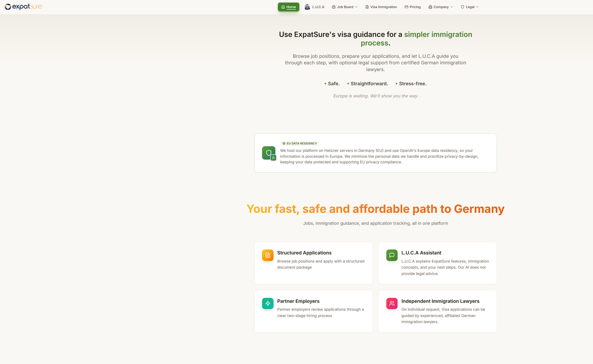
Task: Click the 'Straightforward.' bullet text
Action: pos(369,84)
